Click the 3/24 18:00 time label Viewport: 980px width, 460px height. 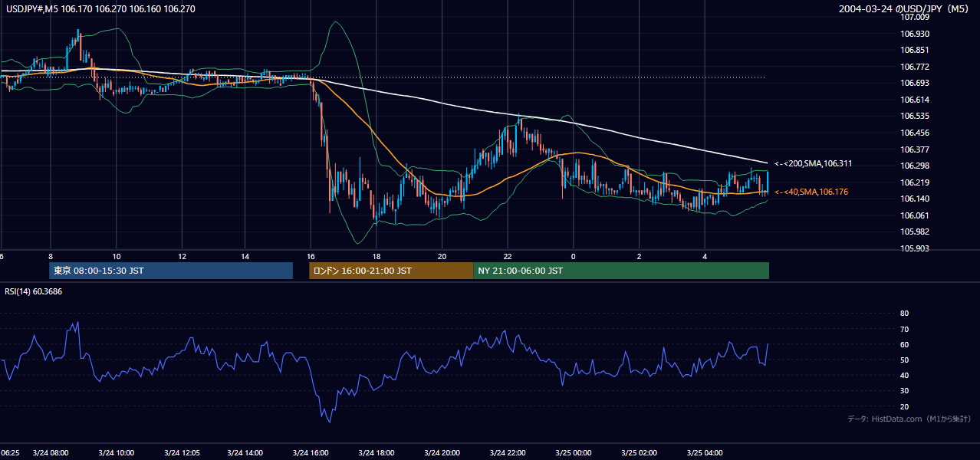tap(377, 453)
